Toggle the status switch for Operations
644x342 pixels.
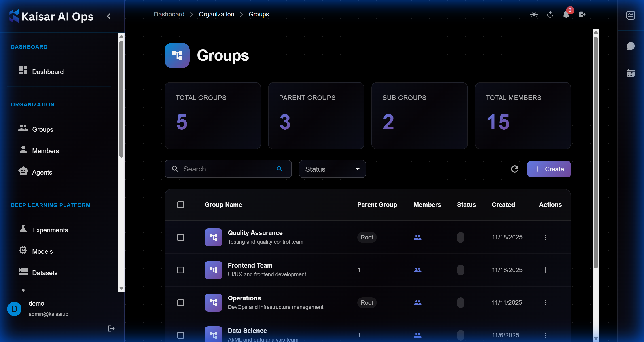click(461, 302)
